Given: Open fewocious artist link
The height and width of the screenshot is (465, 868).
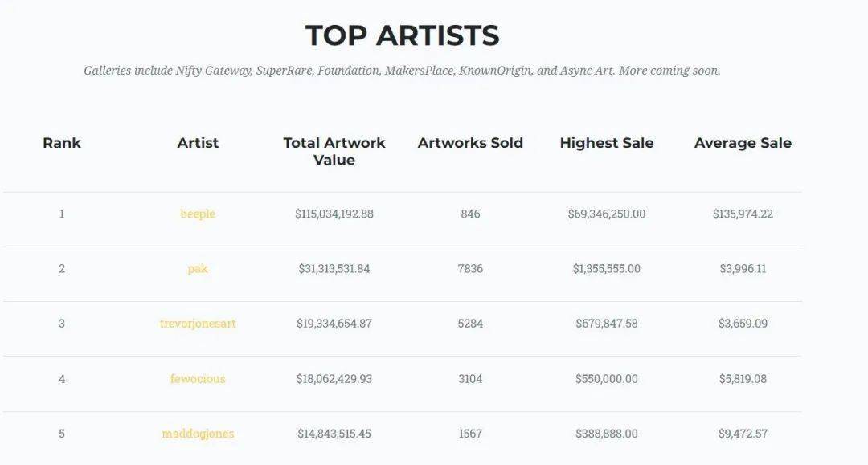Looking at the screenshot, I should tap(198, 378).
